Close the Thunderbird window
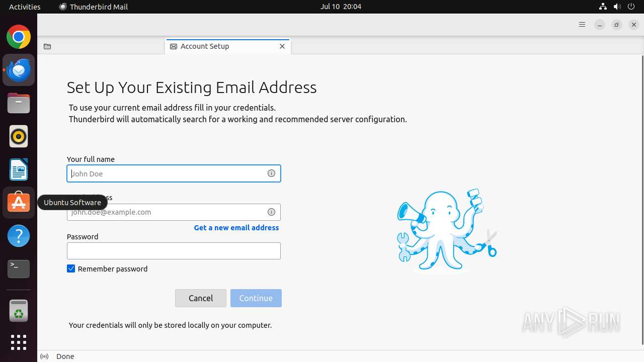The image size is (644, 362). tap(634, 25)
